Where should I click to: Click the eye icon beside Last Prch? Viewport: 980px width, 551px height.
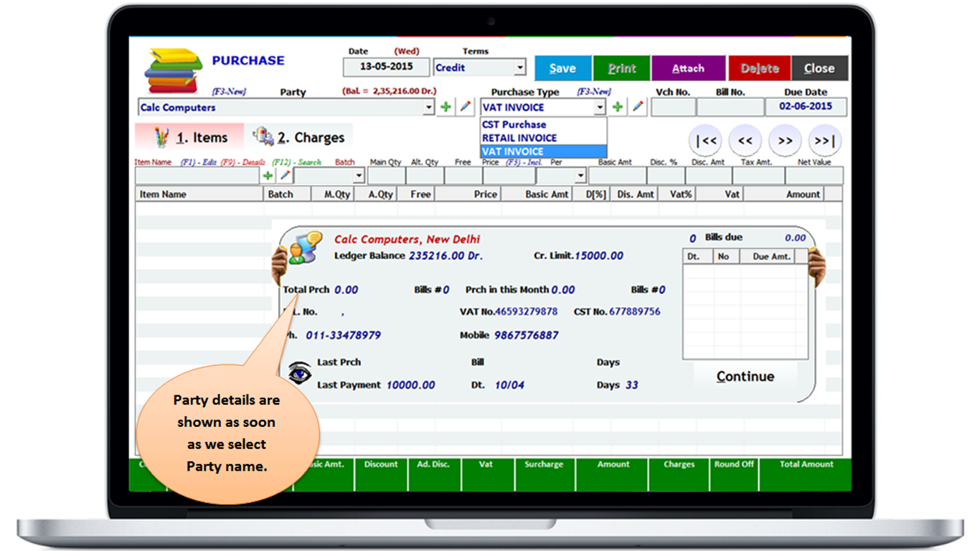click(299, 373)
